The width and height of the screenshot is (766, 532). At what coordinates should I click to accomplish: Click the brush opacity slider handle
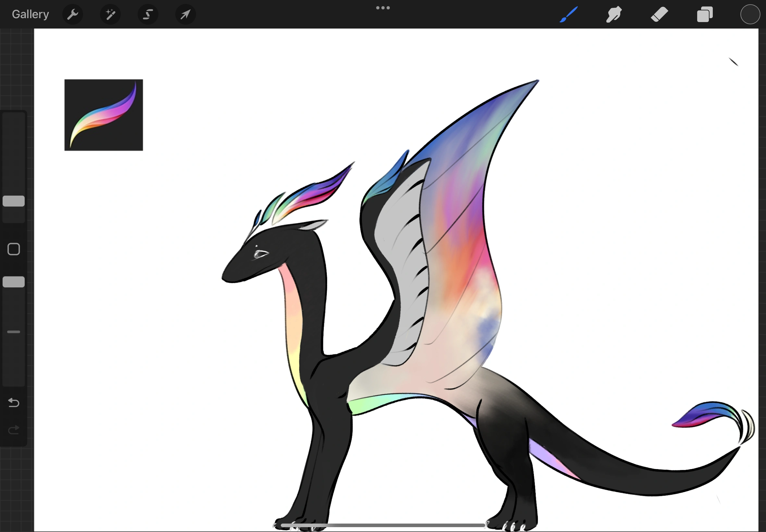click(x=14, y=282)
